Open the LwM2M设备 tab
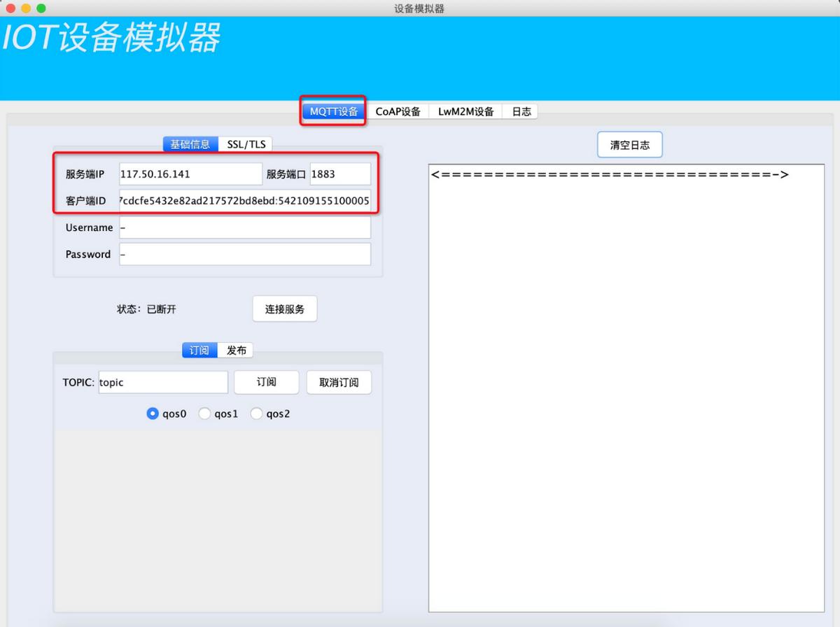Viewport: 840px width, 627px height. 465,111
